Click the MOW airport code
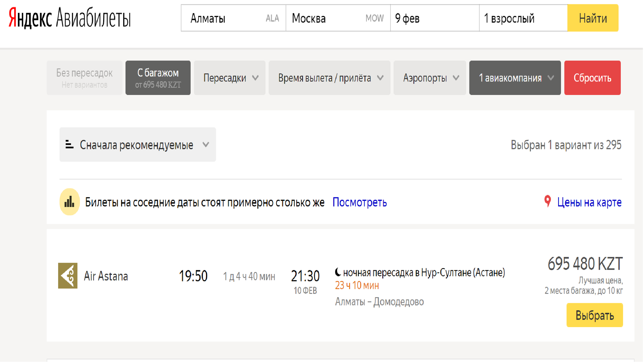Screen dimensions: 644x362 click(x=375, y=19)
